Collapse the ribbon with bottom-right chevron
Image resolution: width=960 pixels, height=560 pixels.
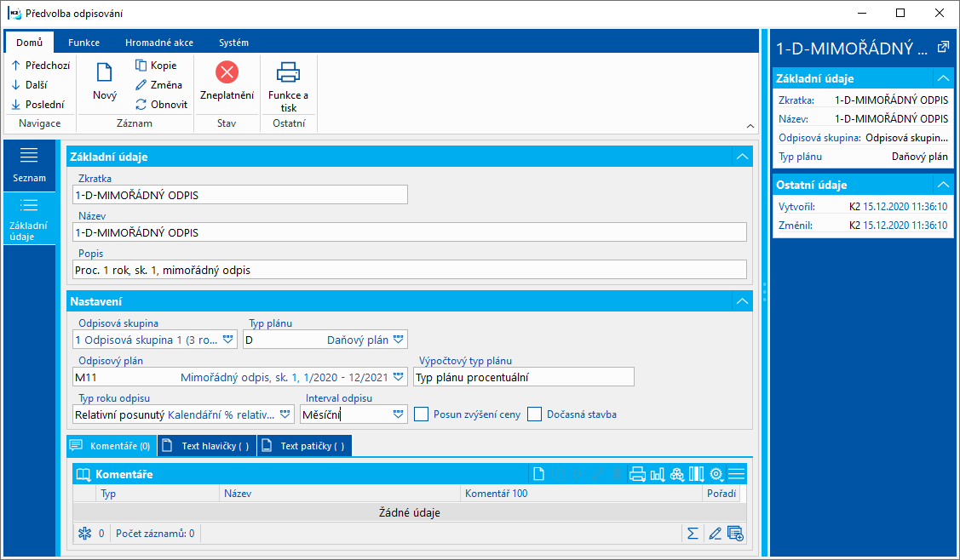750,126
